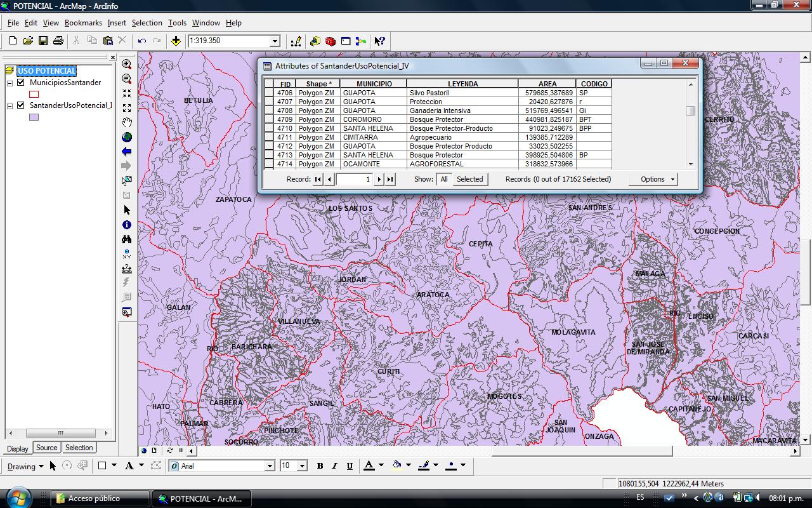Launch ArcCatalog from the toolbar
Image resolution: width=812 pixels, height=508 pixels.
point(315,41)
